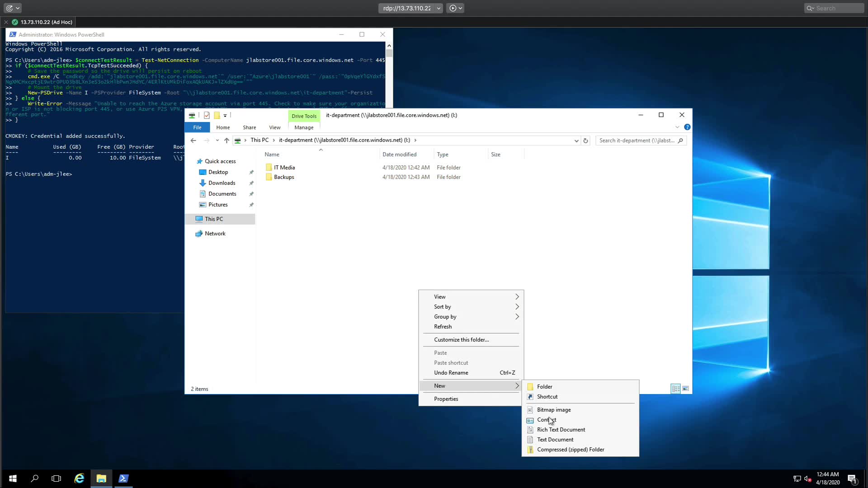Open the Customize Quick Access Toolbar dropdown

pyautogui.click(x=225, y=115)
